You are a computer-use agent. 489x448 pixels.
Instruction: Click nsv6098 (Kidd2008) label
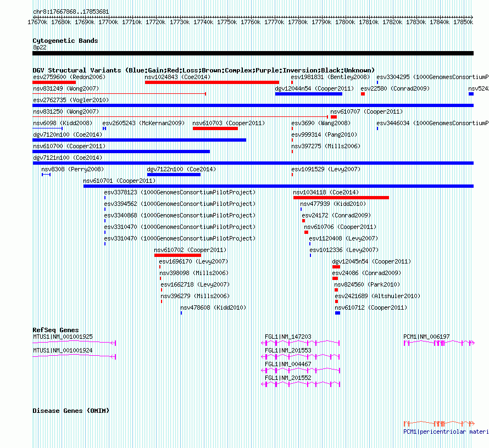pos(63,123)
